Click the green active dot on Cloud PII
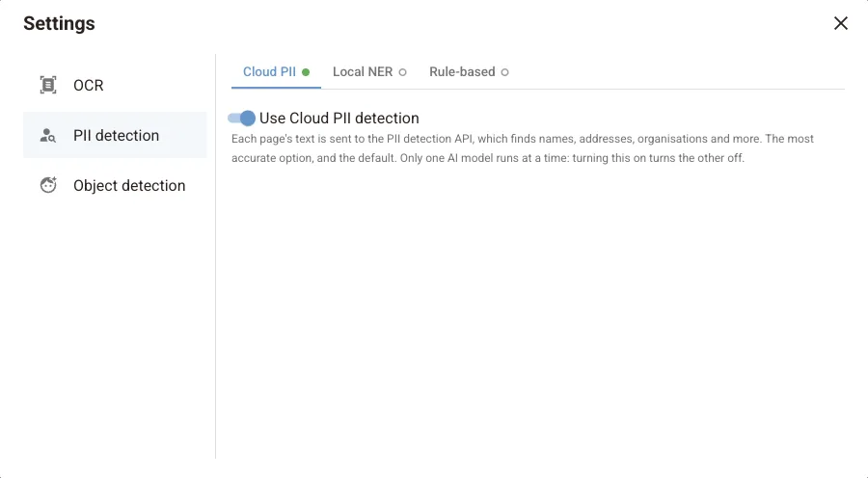Screen dimensions: 868x478 point(306,72)
